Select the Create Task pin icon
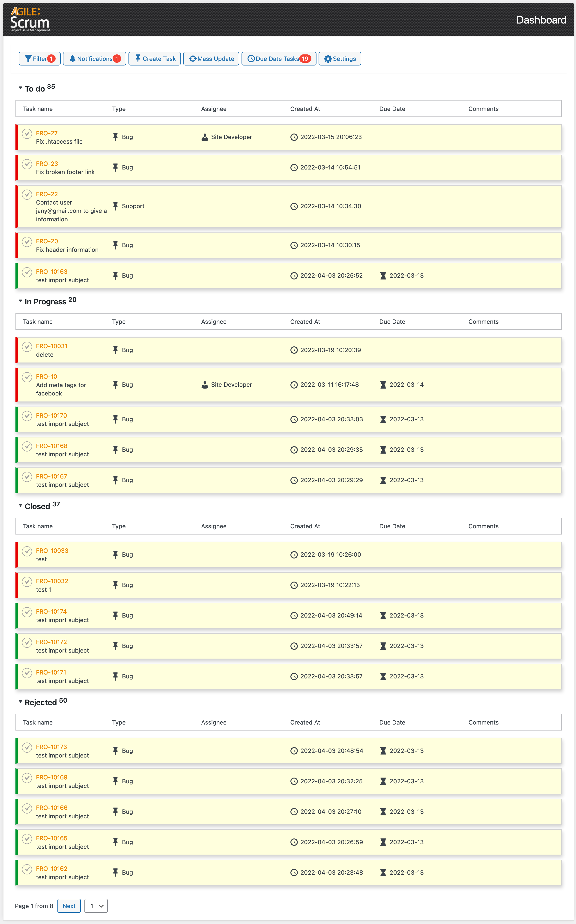The image size is (576, 924). pyautogui.click(x=138, y=58)
